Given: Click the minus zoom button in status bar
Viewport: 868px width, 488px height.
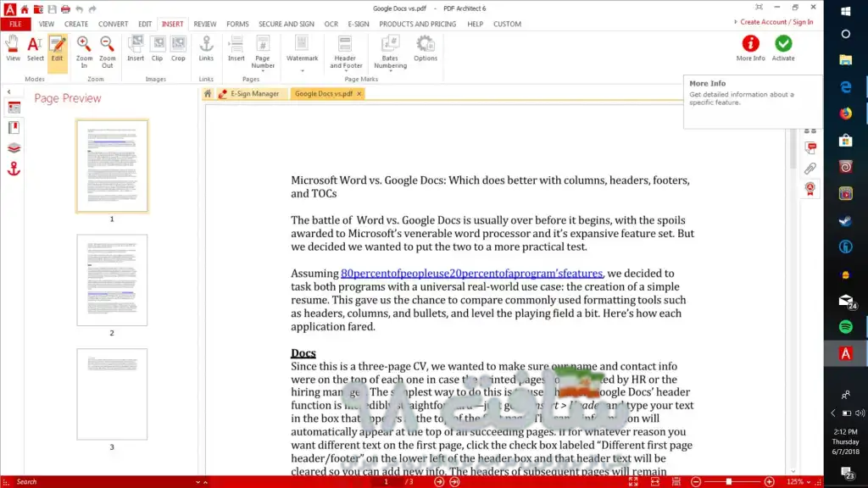Looking at the screenshot, I should [x=696, y=482].
